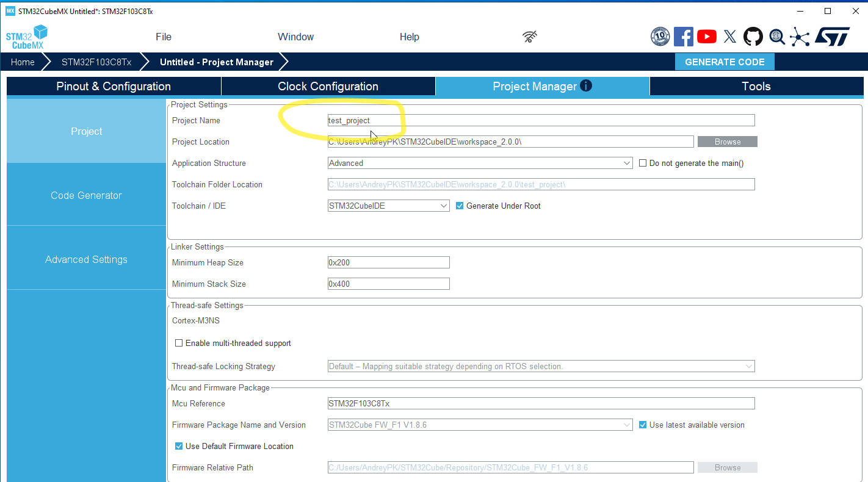Open the File menu
The height and width of the screenshot is (482, 868).
(164, 37)
